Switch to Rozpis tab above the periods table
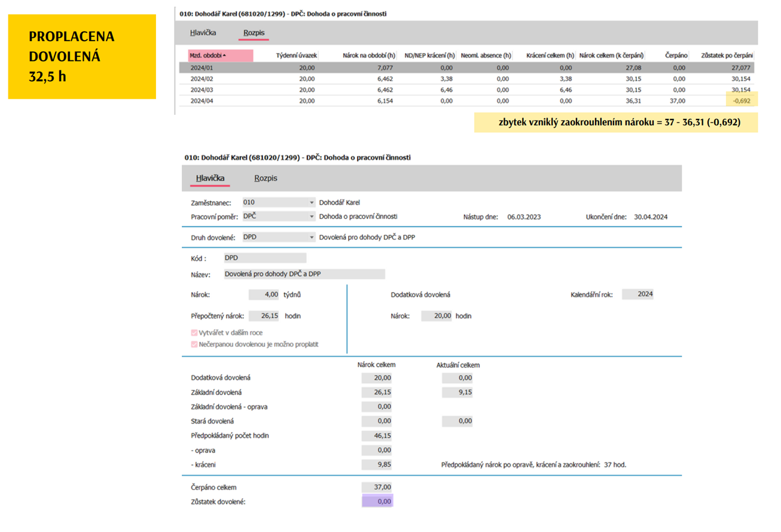The width and height of the screenshot is (781, 532). pos(254,33)
